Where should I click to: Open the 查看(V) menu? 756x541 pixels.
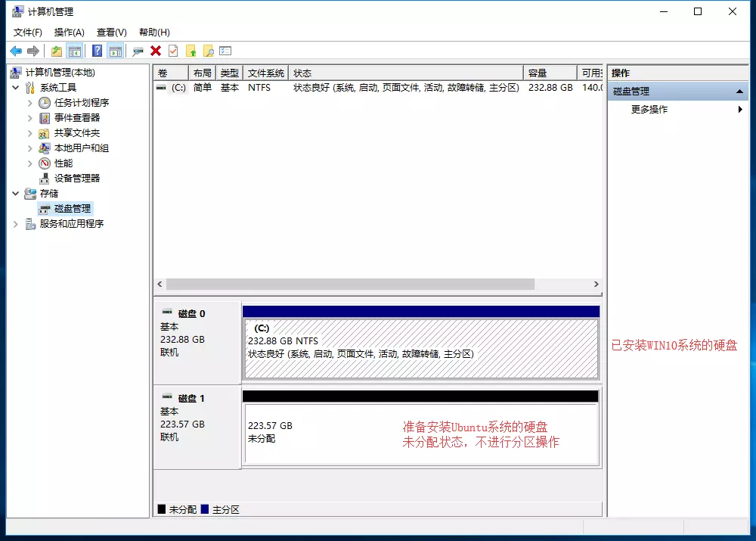pyautogui.click(x=112, y=33)
